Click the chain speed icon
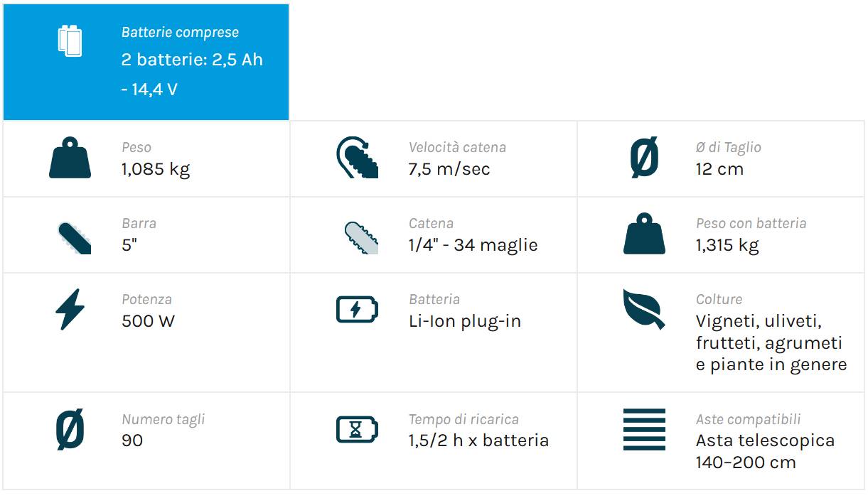Viewport: 868px width, 498px height. [x=357, y=158]
